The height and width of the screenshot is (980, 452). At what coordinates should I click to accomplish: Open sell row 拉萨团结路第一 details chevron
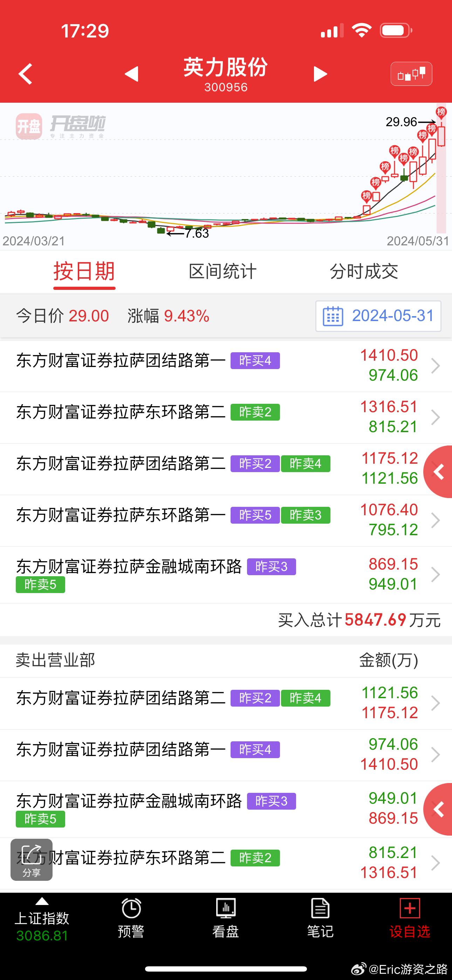point(435,754)
